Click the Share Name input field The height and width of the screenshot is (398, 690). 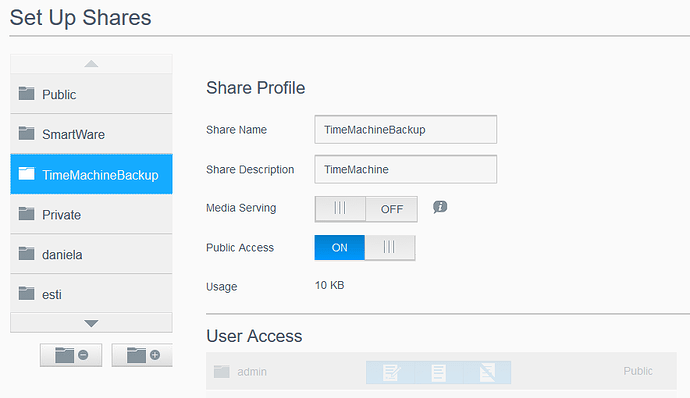click(x=406, y=129)
